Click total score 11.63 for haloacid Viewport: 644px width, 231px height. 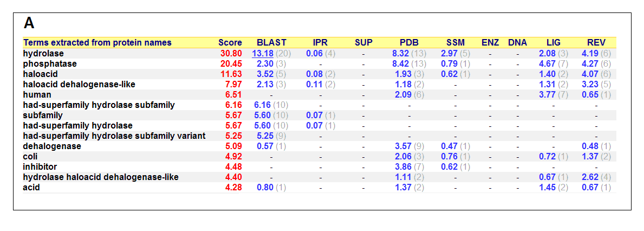(x=232, y=74)
